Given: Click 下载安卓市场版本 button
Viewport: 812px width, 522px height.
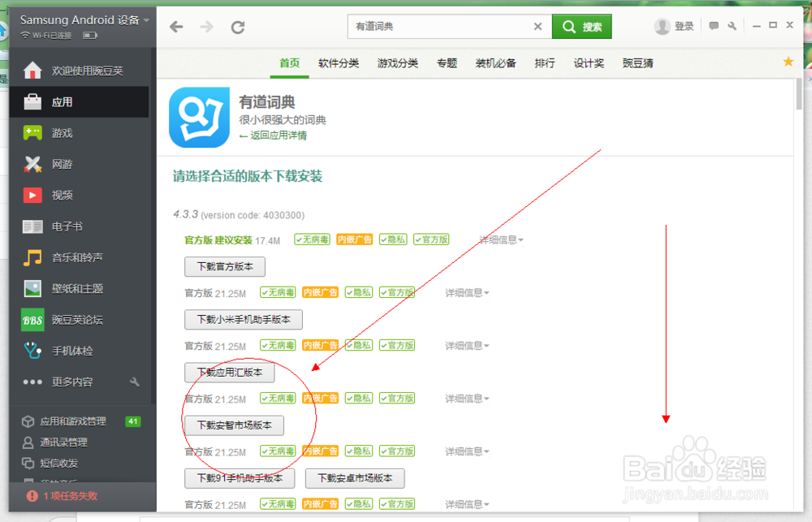Looking at the screenshot, I should coord(355,478).
